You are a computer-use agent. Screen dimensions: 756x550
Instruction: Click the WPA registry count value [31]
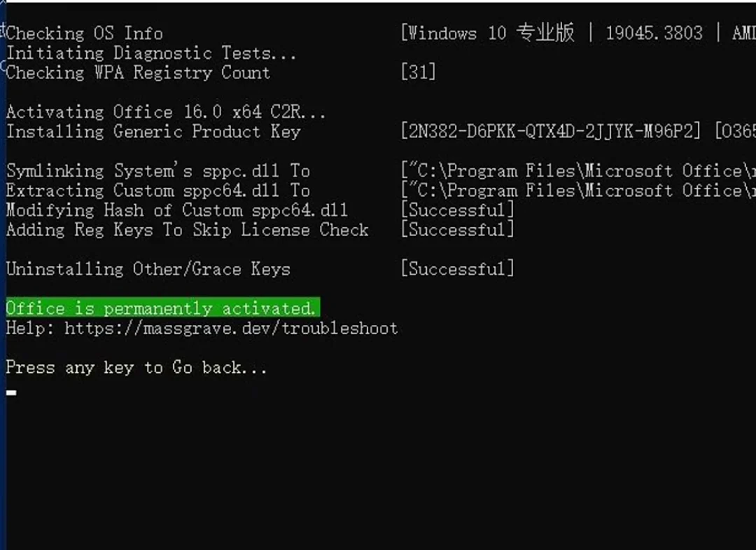click(x=418, y=72)
